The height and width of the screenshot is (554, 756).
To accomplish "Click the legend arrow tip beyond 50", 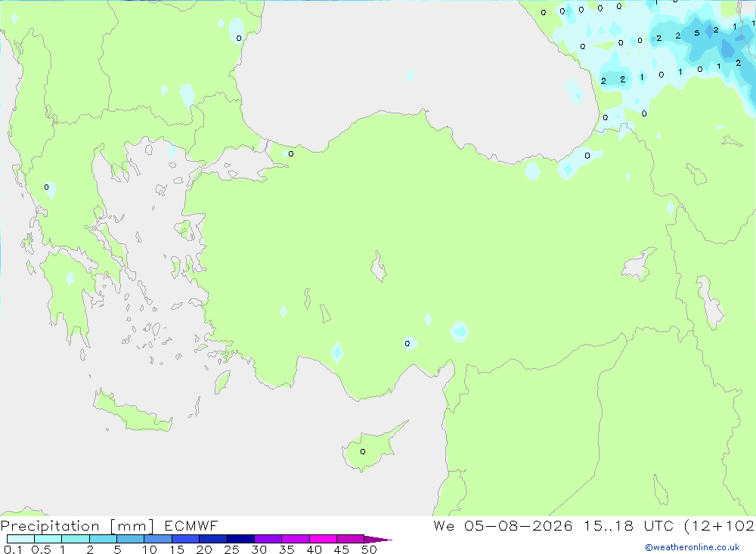I will [378, 539].
